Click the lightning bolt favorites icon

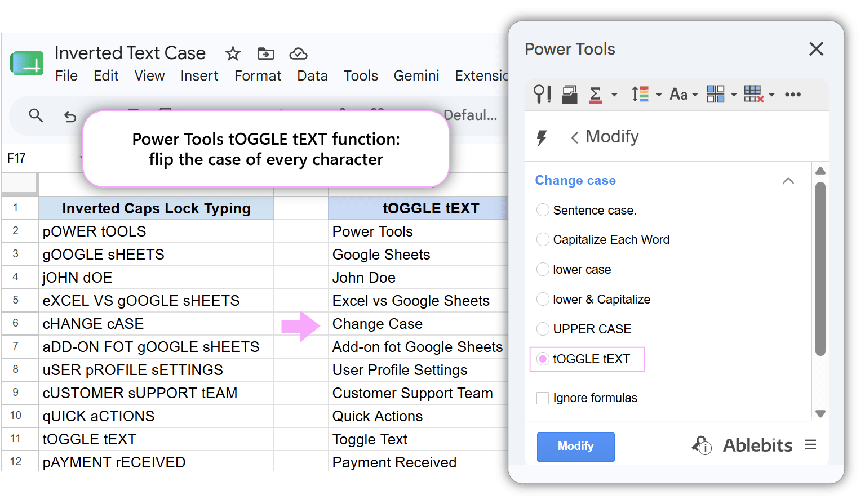542,137
